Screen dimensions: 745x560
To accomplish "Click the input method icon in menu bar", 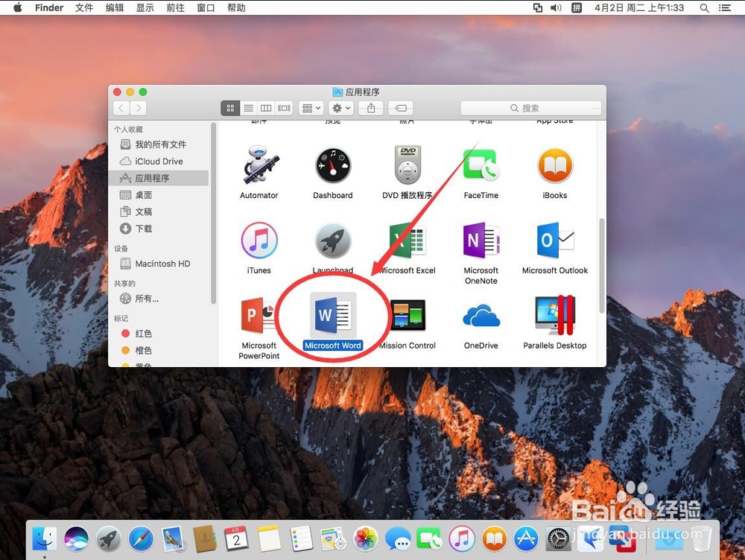I will tap(577, 7).
